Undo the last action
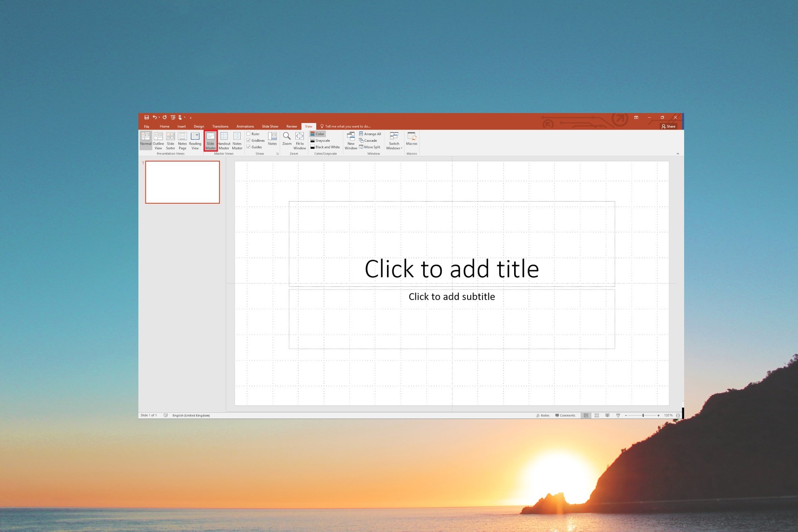The image size is (798, 532). pos(155,118)
